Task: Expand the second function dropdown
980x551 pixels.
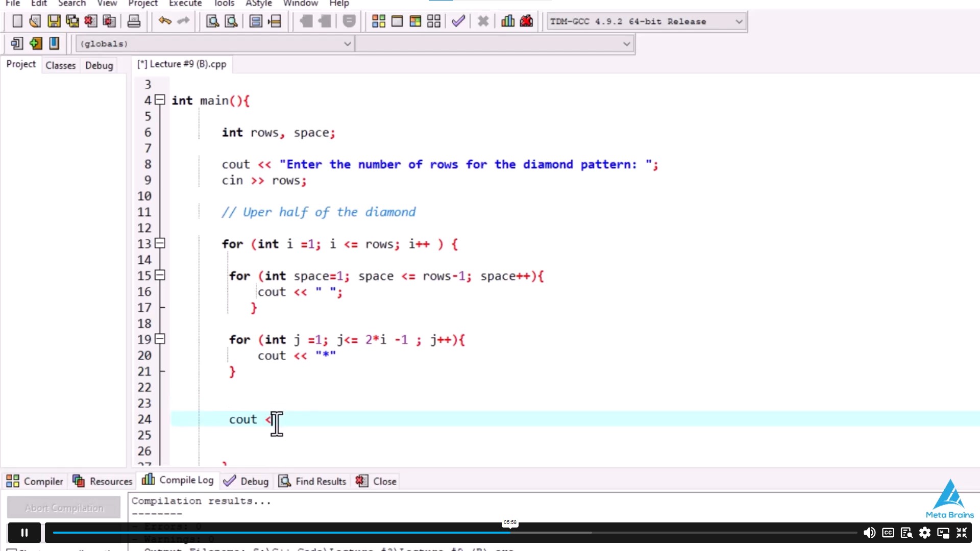Action: coord(625,43)
